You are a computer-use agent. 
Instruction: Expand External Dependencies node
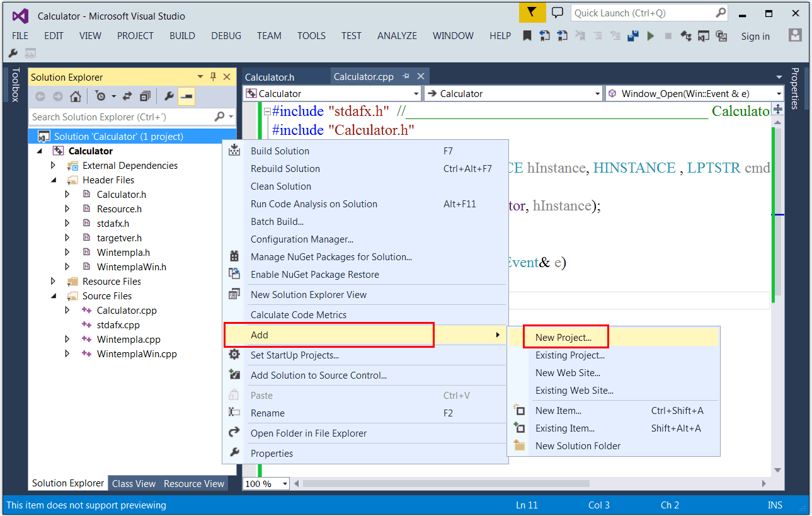pyautogui.click(x=54, y=166)
